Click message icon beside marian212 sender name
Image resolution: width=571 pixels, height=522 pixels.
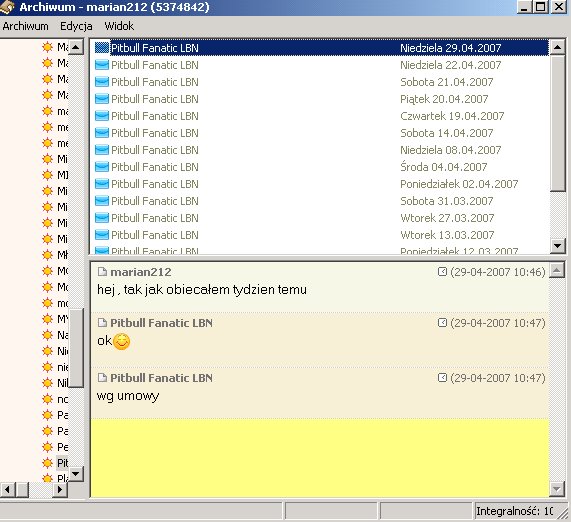[x=102, y=272]
